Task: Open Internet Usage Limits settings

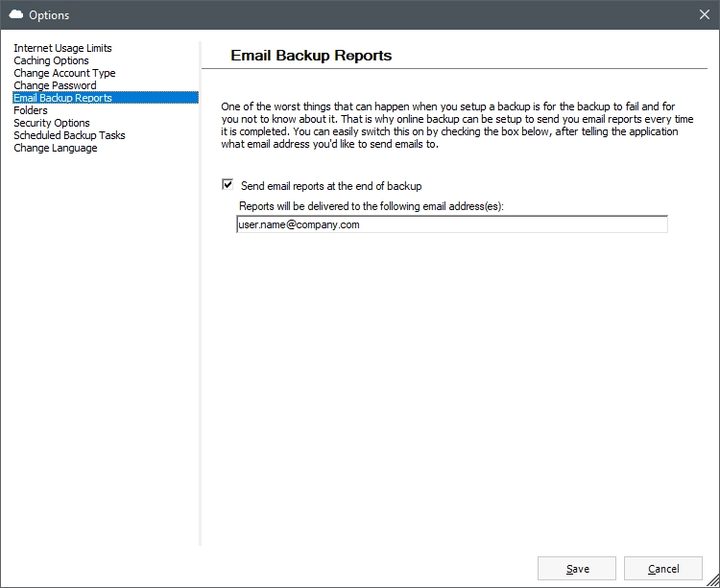Action: (x=62, y=48)
